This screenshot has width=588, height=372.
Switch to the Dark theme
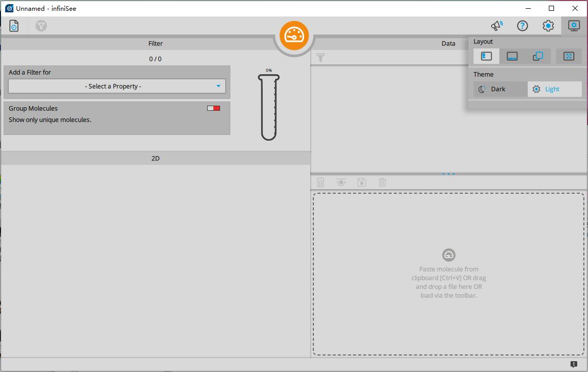pyautogui.click(x=500, y=89)
